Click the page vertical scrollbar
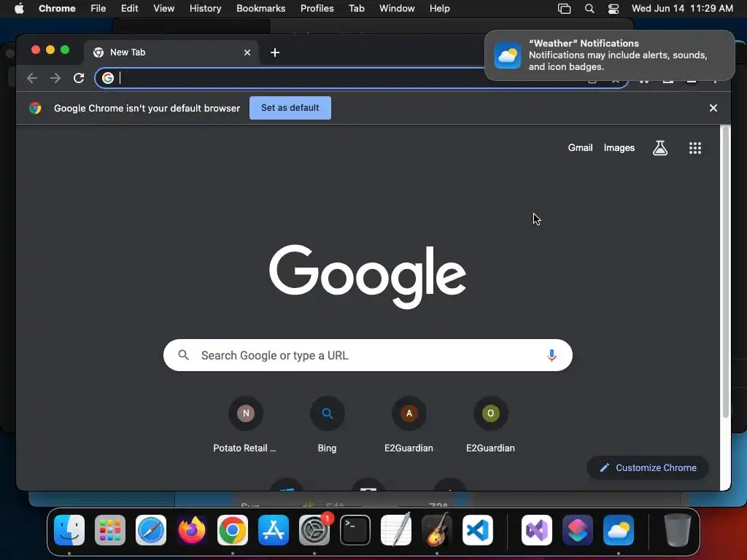 (x=726, y=271)
